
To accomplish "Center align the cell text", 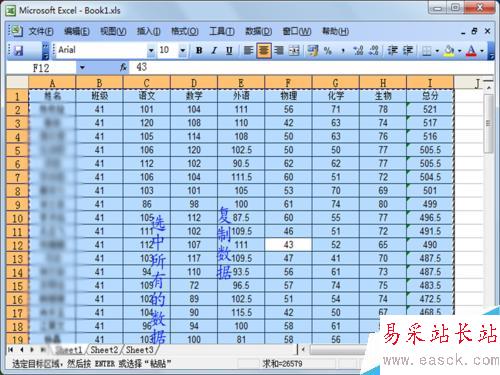I will coord(264,51).
